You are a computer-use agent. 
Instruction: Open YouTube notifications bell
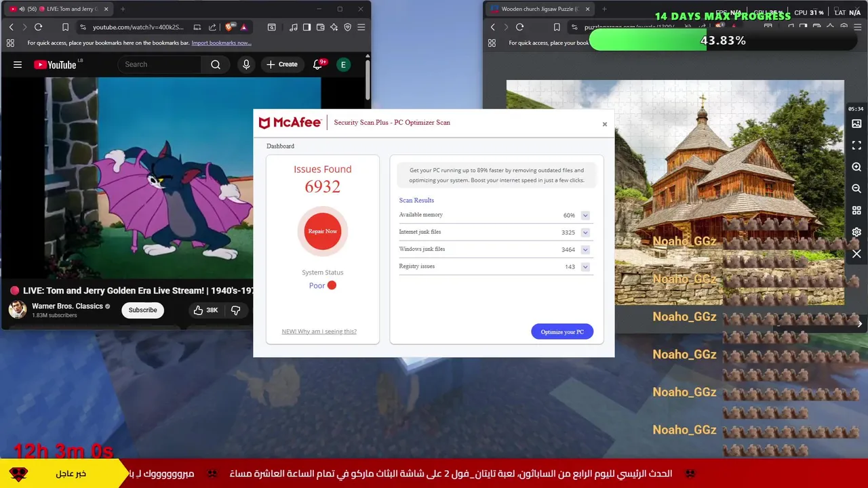(x=317, y=64)
